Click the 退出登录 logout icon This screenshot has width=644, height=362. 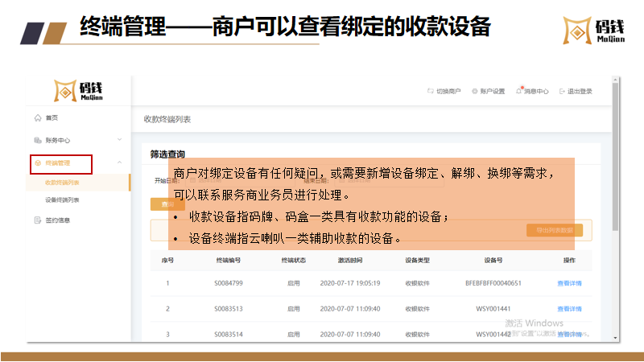[561, 92]
